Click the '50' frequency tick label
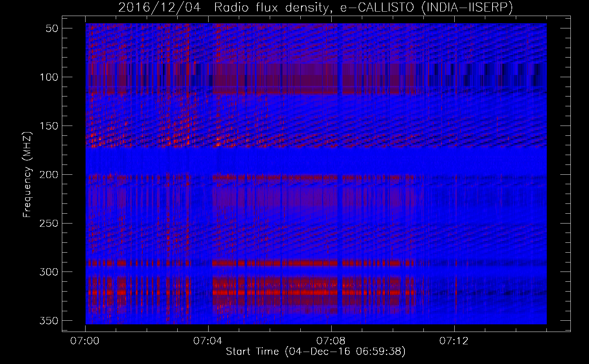Viewport: 589px width, 364px height. point(52,28)
